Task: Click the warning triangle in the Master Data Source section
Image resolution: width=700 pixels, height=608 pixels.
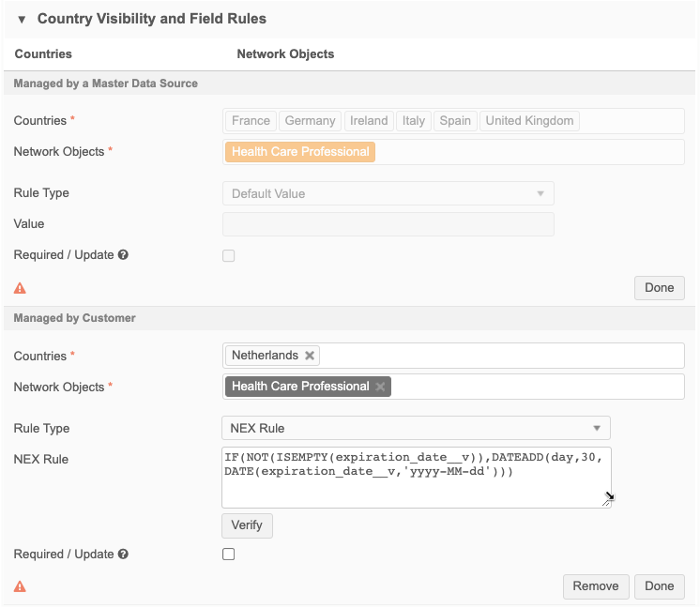Action: point(21,288)
